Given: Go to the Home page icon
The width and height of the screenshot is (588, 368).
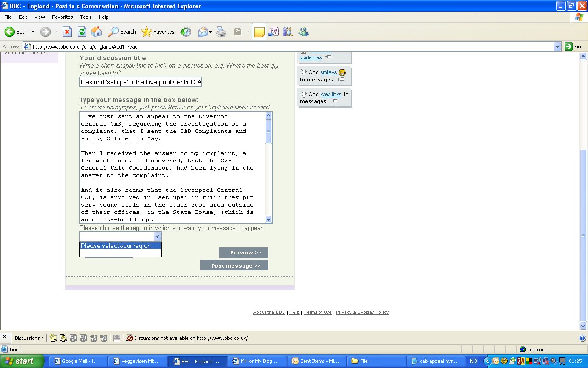Looking at the screenshot, I should pos(96,32).
